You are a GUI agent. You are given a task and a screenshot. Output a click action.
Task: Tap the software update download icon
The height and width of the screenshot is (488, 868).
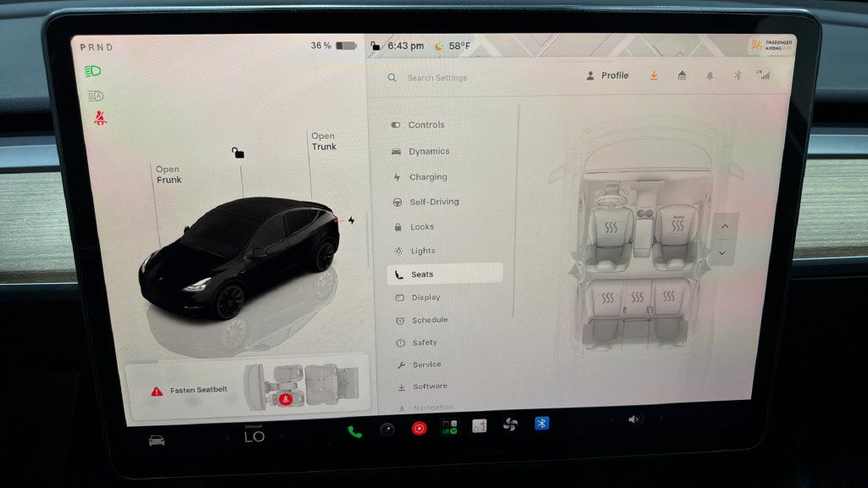coord(654,75)
